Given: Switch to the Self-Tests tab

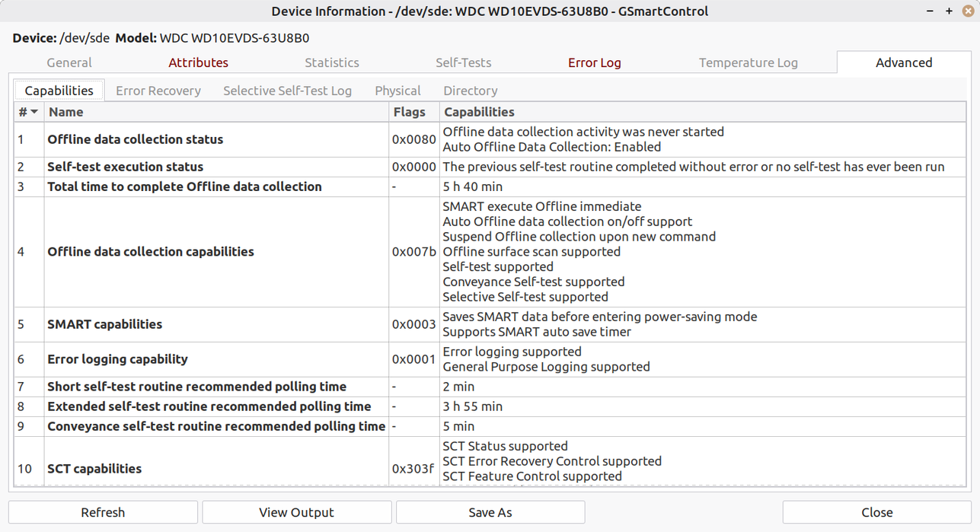Looking at the screenshot, I should point(463,62).
